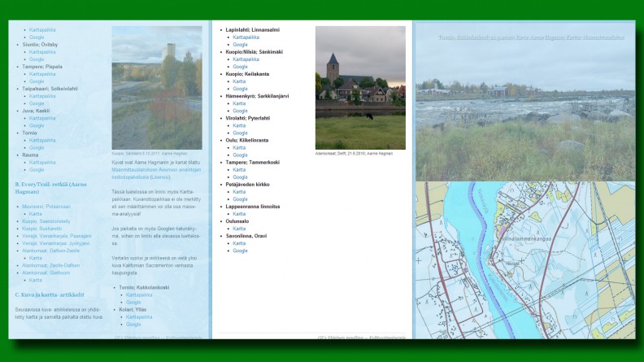Click the Delft church photo thumbnail
The image size is (644, 362).
click(x=359, y=88)
